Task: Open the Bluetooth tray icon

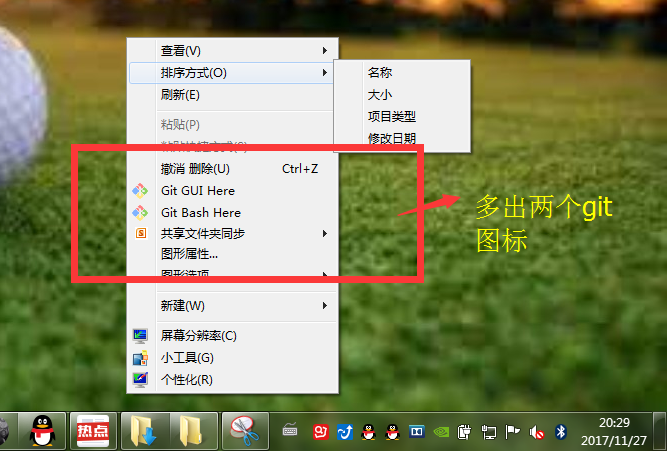Action: [561, 432]
